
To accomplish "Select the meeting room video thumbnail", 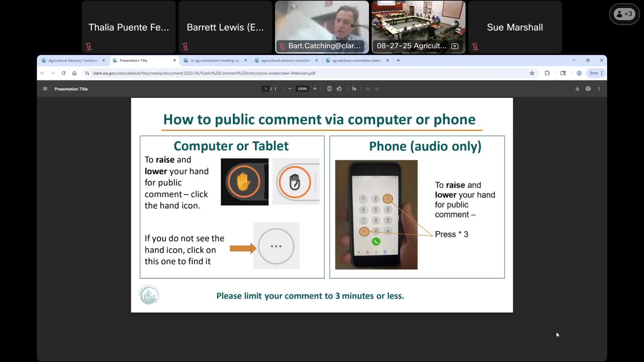I will click(x=418, y=23).
